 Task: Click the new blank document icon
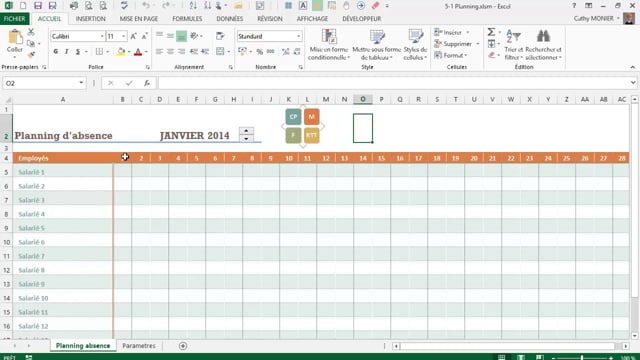23,6
